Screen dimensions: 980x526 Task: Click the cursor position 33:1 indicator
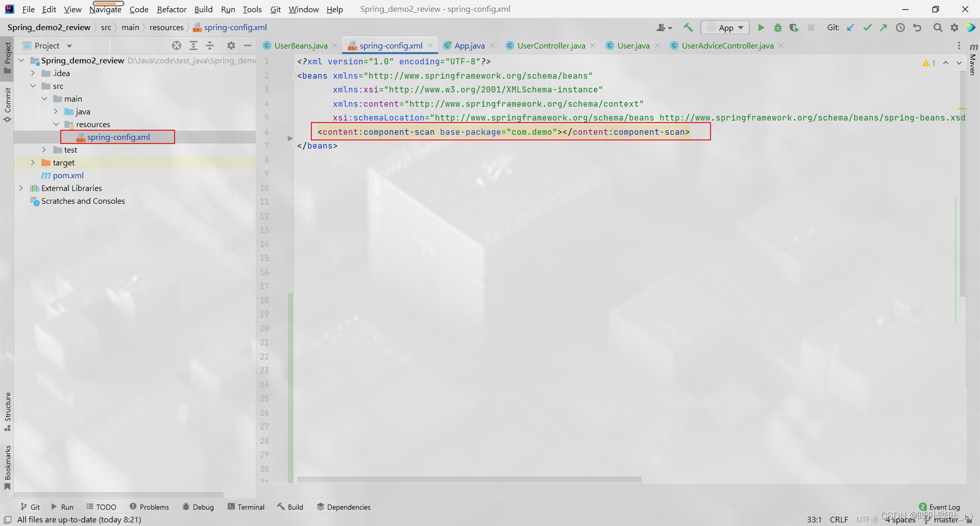(x=814, y=519)
